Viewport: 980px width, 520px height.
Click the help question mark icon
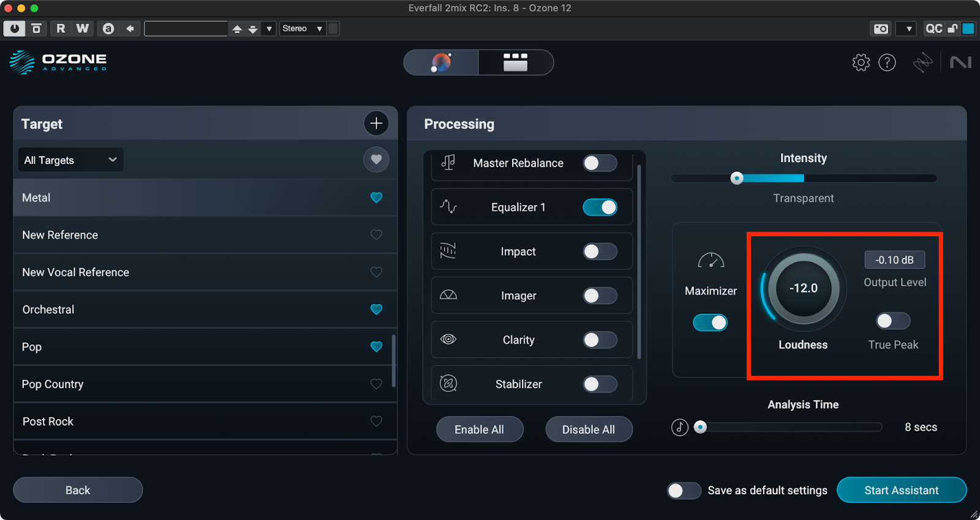[x=887, y=62]
